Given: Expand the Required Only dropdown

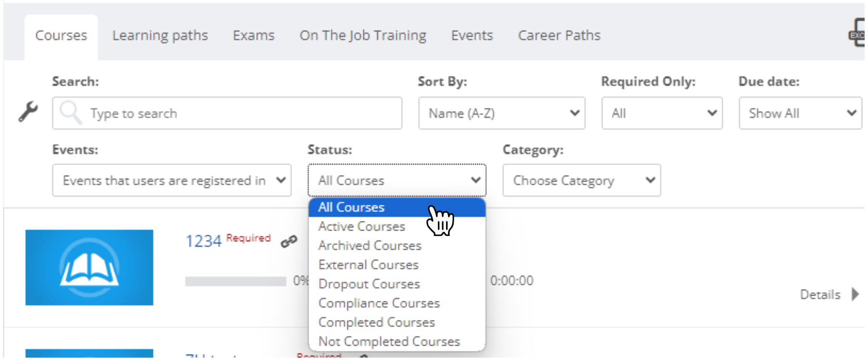Looking at the screenshot, I should 662,113.
